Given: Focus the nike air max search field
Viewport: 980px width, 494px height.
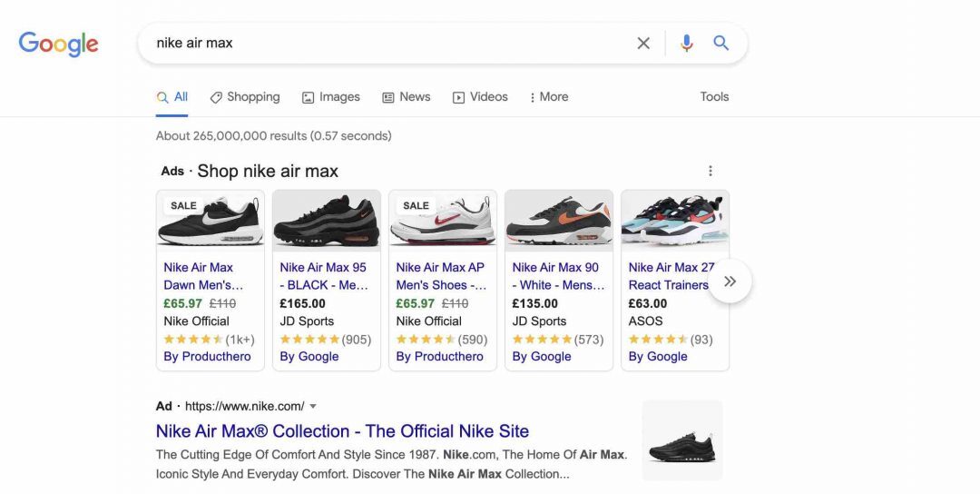Looking at the screenshot, I should [x=387, y=44].
